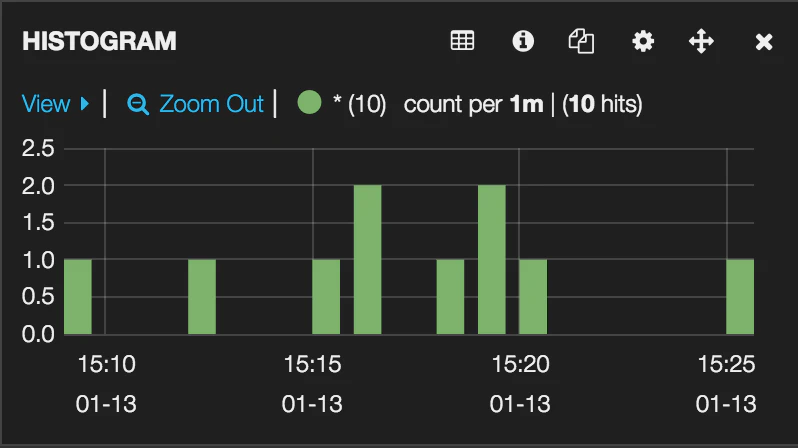Select the first bar before 15:10

coord(78,297)
